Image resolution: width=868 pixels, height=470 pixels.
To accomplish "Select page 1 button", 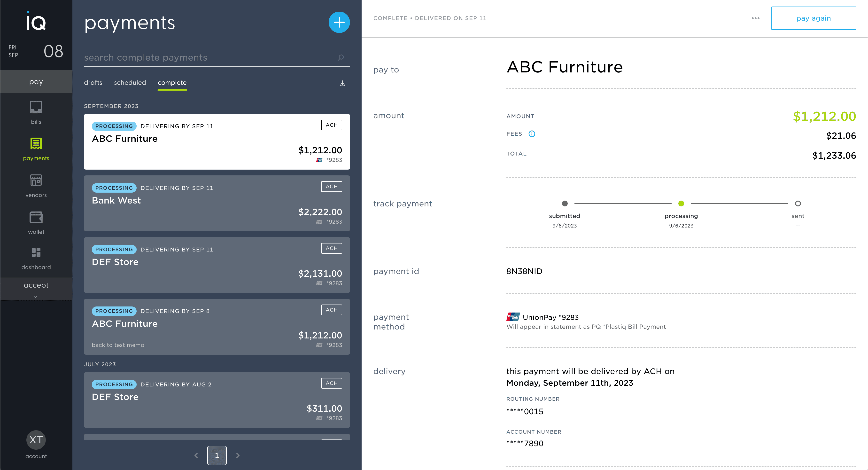I will (x=217, y=455).
